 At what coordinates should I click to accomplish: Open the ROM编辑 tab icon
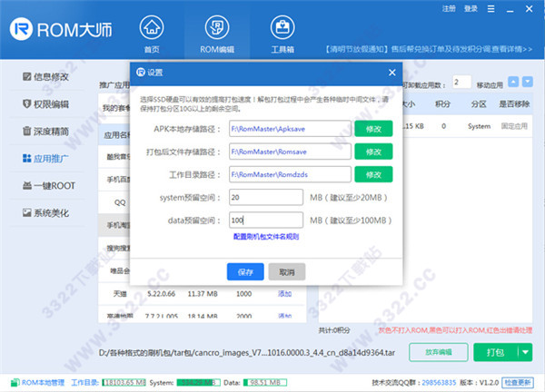[x=217, y=27]
